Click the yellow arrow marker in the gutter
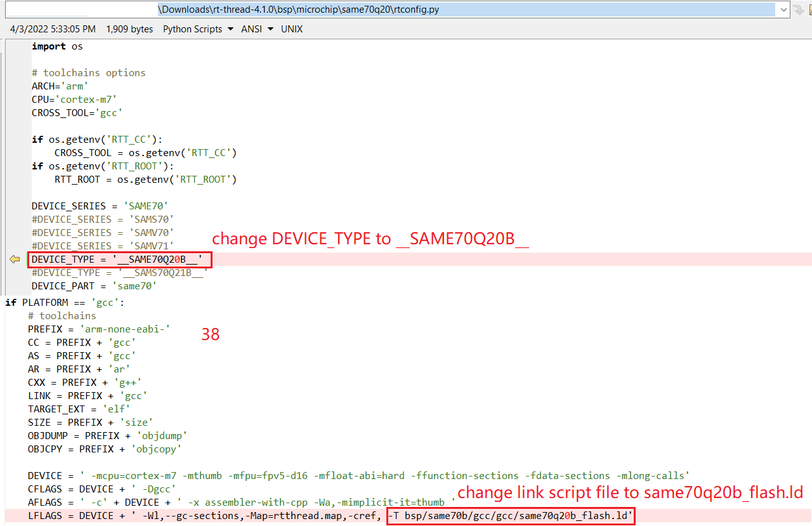 click(15, 259)
